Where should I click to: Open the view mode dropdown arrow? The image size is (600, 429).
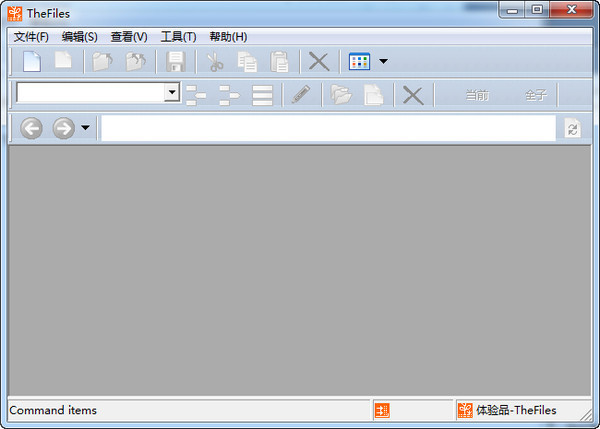(x=383, y=61)
